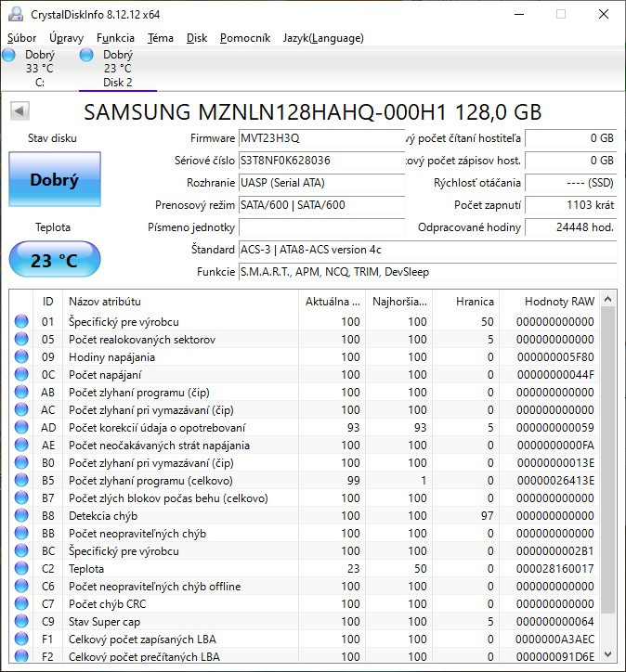Image resolution: width=626 pixels, height=672 pixels.
Task: Click the host writes value 0 GB
Action: pyautogui.click(x=570, y=161)
